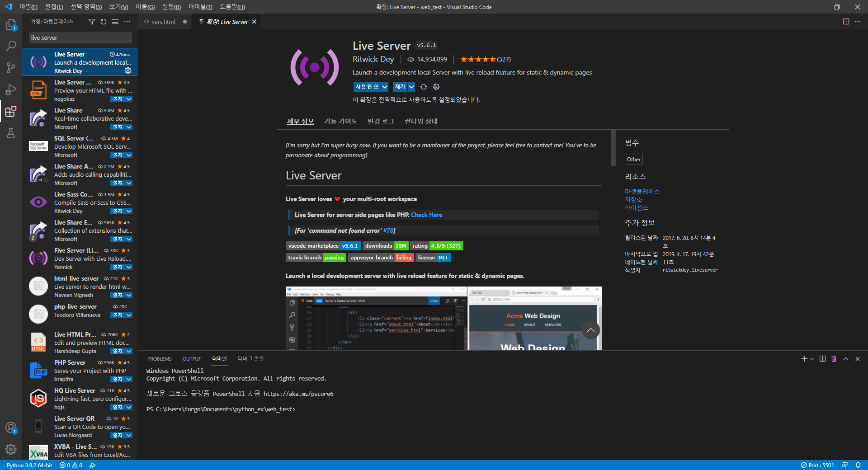Viewport: 868px width, 470px height.
Task: Toggle the split editor icon top right
Action: 846,21
